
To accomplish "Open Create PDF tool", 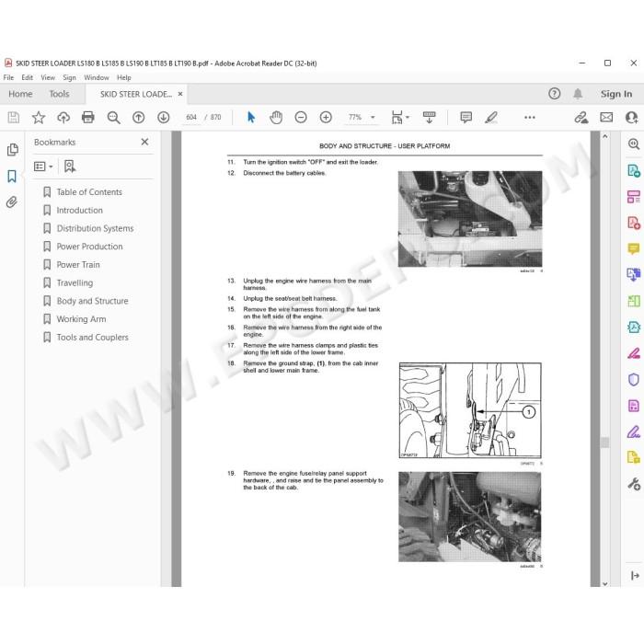I will pos(634,223).
